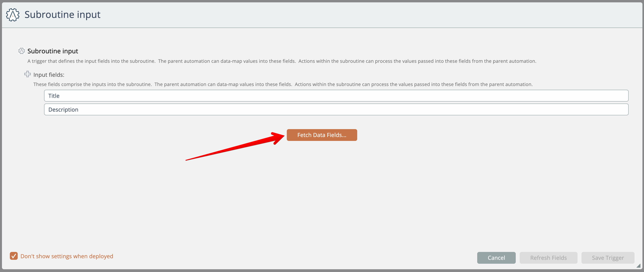Expand the Input fields section label
644x272 pixels.
tap(49, 75)
